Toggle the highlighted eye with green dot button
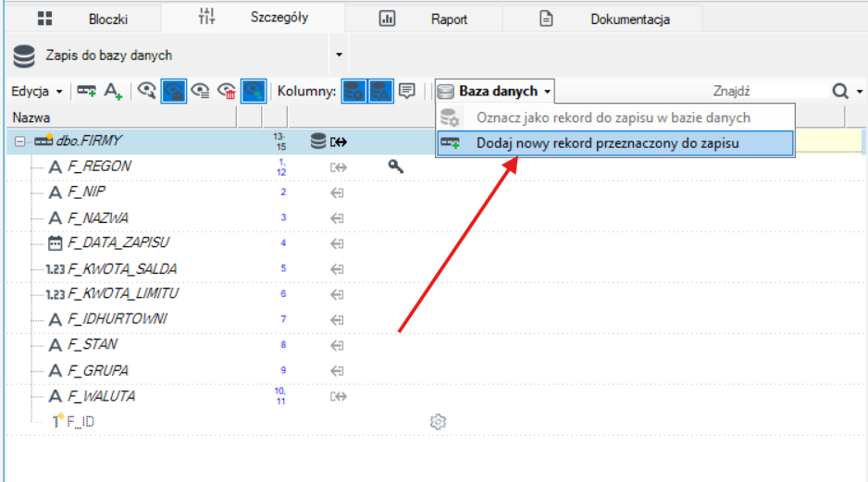Screen dimensions: 868x482 tap(254, 91)
